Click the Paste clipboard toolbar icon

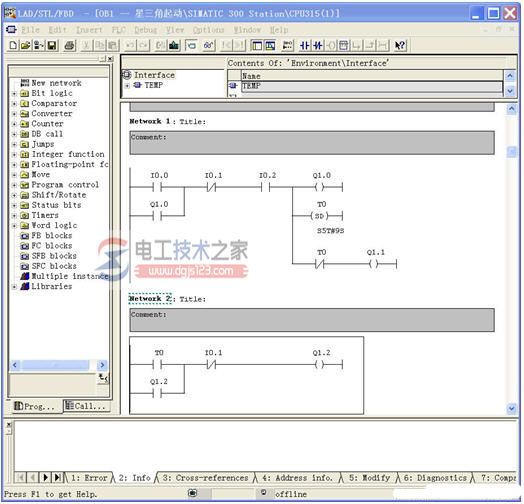tap(113, 45)
